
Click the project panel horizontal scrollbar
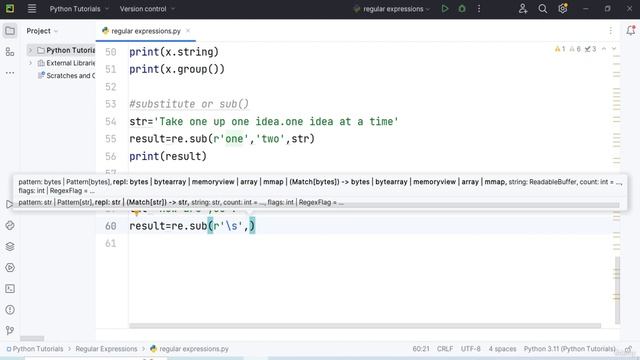coord(32,338)
